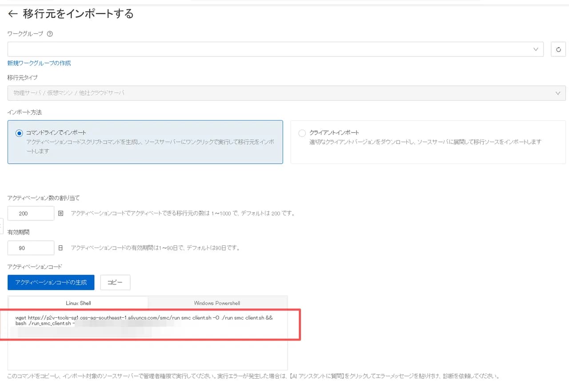569x392 pixels.
Task: Expand the ワークグループ dropdown
Action: pyautogui.click(x=276, y=49)
